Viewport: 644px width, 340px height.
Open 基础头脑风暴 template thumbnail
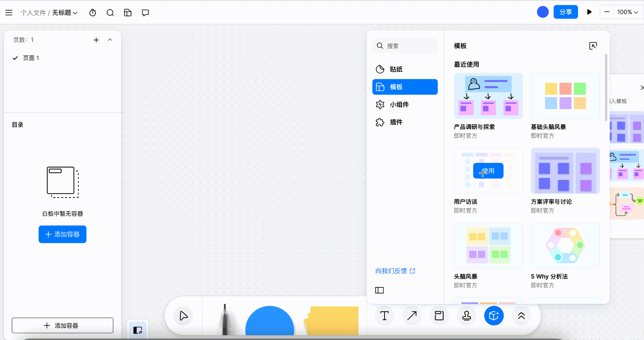[x=565, y=96]
